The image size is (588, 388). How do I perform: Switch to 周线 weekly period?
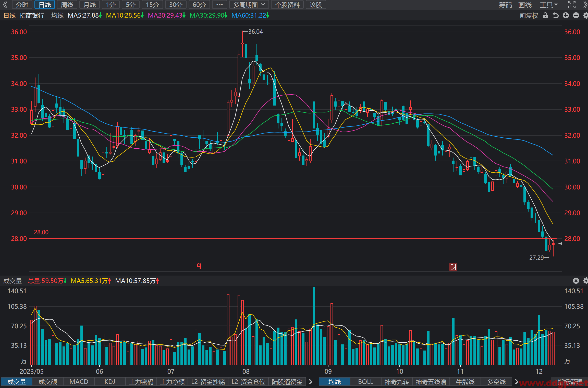click(x=67, y=5)
